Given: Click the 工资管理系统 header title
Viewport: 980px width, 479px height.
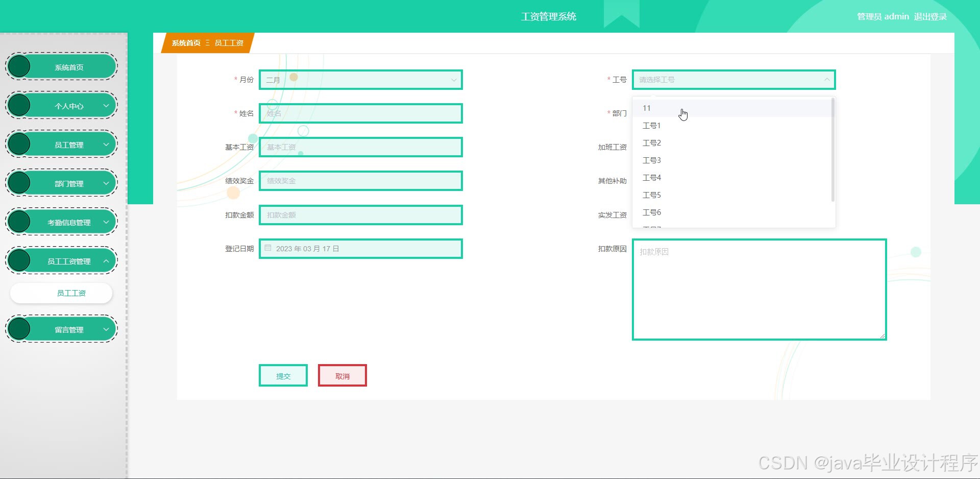Looking at the screenshot, I should point(549,16).
